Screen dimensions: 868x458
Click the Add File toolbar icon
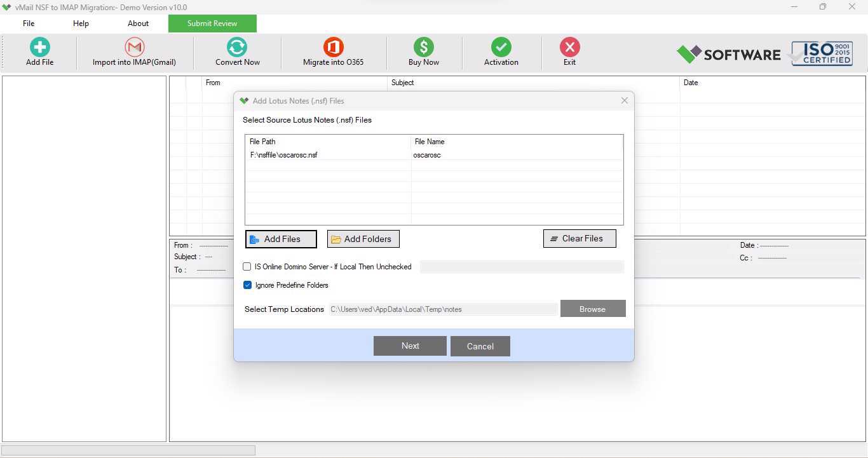[x=39, y=48]
